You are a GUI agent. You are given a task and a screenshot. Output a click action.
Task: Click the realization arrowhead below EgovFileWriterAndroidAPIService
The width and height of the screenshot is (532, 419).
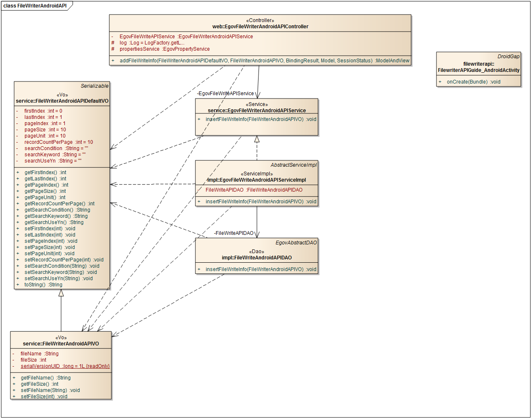(257, 139)
